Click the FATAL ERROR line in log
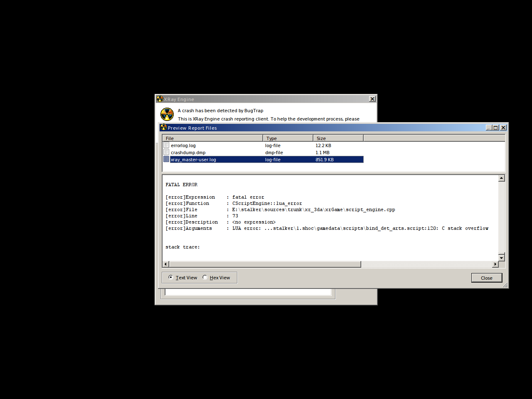 point(182,185)
